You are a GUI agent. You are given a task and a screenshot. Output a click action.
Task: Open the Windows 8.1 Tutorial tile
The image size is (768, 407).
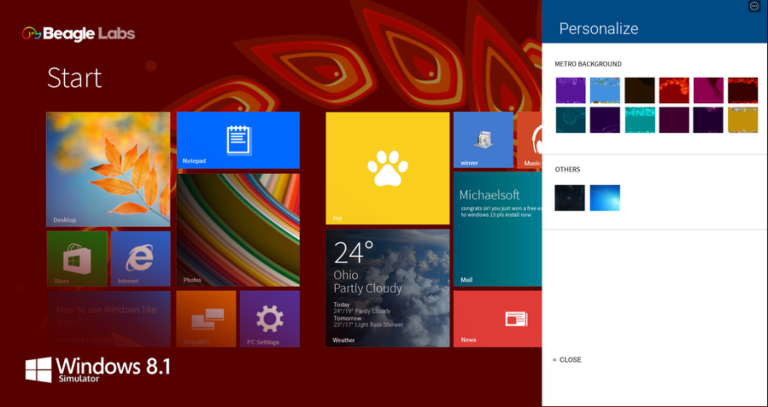(x=108, y=319)
